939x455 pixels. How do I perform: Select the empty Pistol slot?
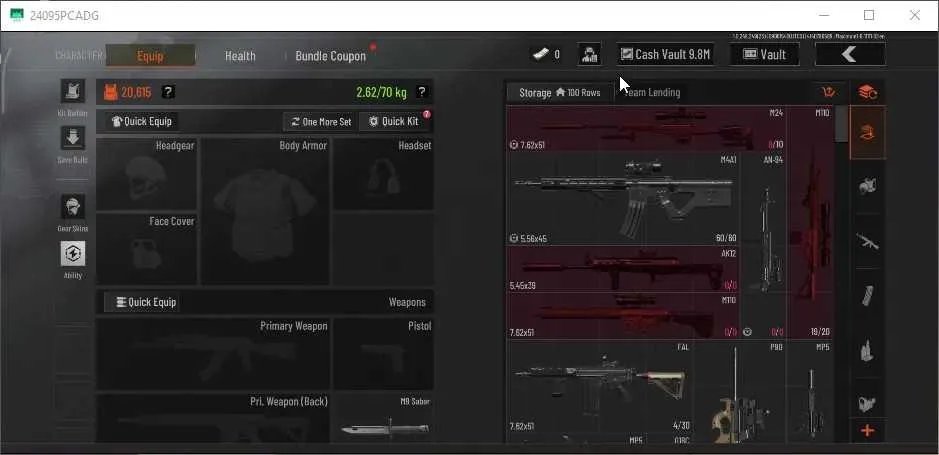[383, 354]
